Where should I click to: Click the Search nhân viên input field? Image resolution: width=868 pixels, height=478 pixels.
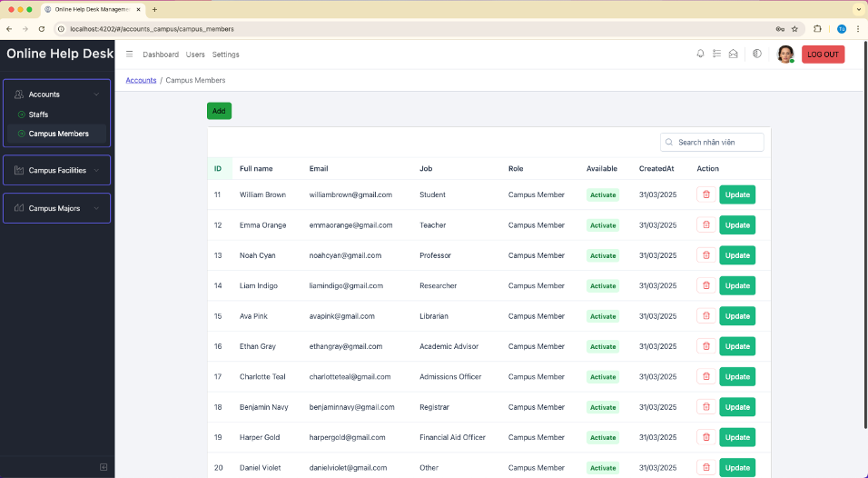(x=712, y=143)
